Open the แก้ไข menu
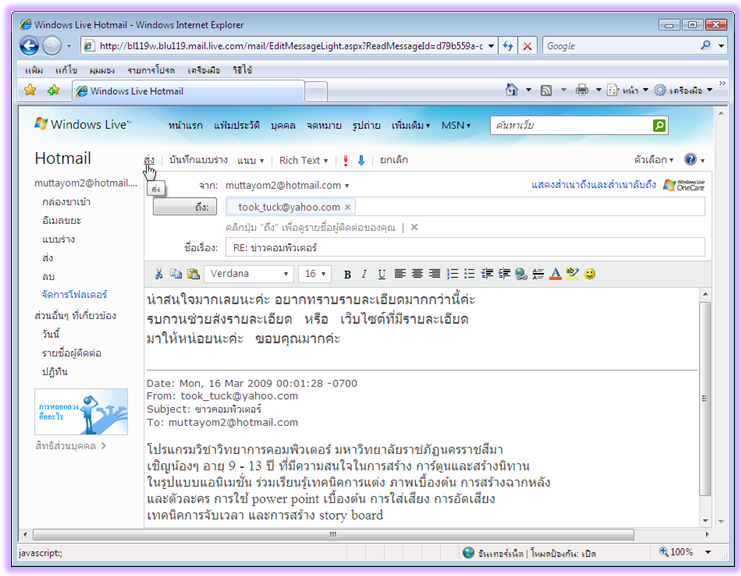This screenshot has height=576, width=741. (66, 70)
